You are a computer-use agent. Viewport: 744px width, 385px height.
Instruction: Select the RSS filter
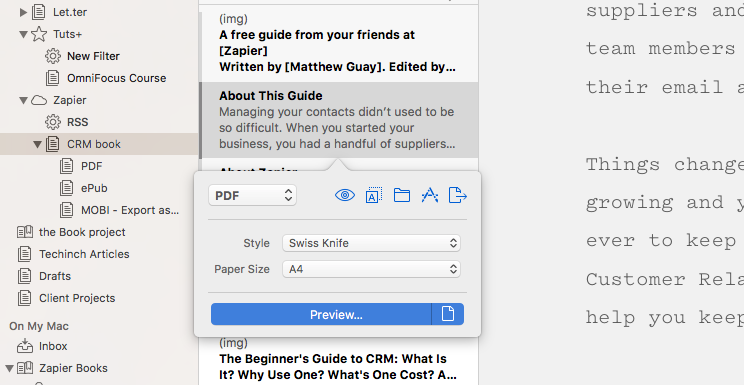click(x=77, y=122)
